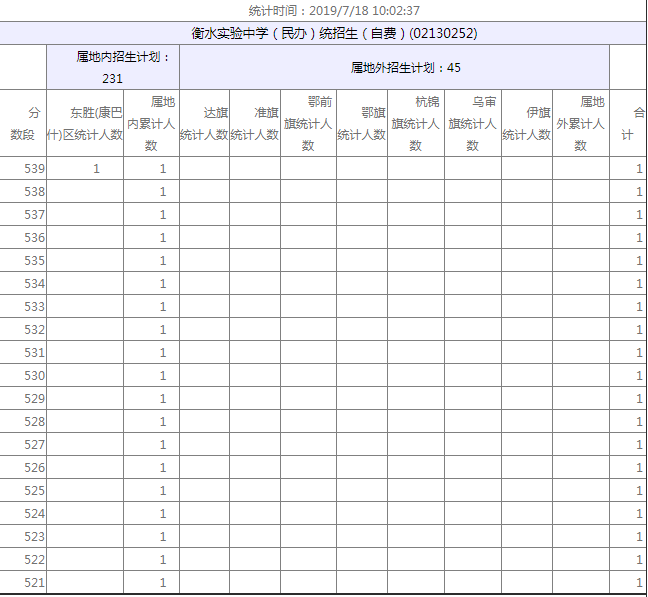Image resolution: width=648 pixels, height=597 pixels.
Task: Click the 鄂前旗统计人数 column header
Action: [x=308, y=124]
